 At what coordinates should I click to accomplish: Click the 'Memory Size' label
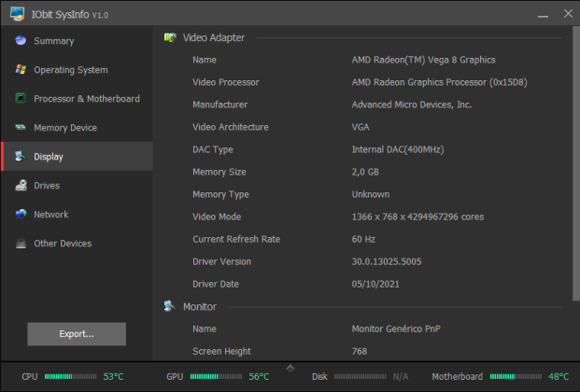[x=219, y=172]
